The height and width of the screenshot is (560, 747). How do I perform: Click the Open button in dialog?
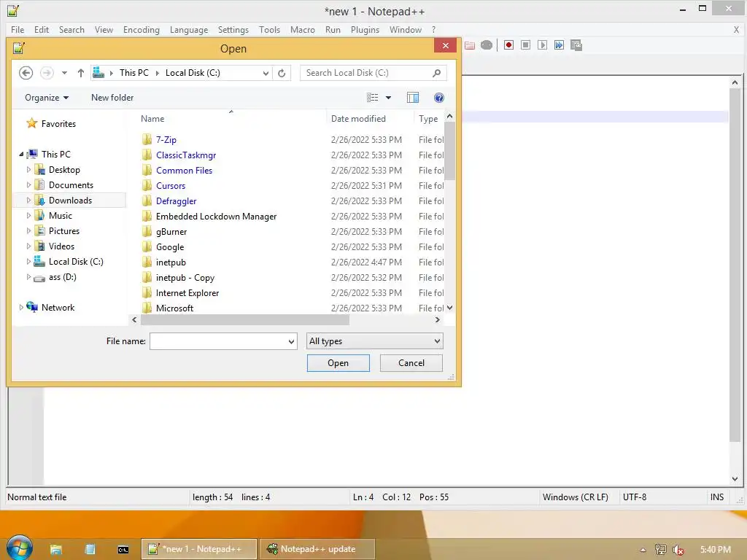tap(338, 363)
